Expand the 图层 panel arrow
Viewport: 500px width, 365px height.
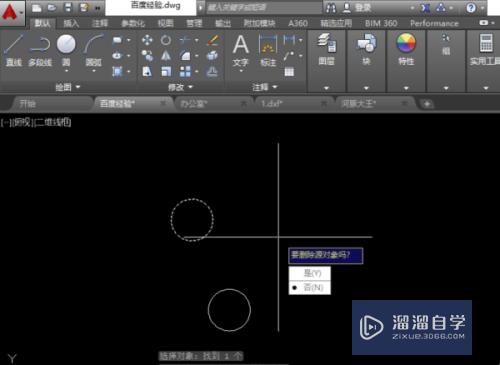tap(326, 88)
